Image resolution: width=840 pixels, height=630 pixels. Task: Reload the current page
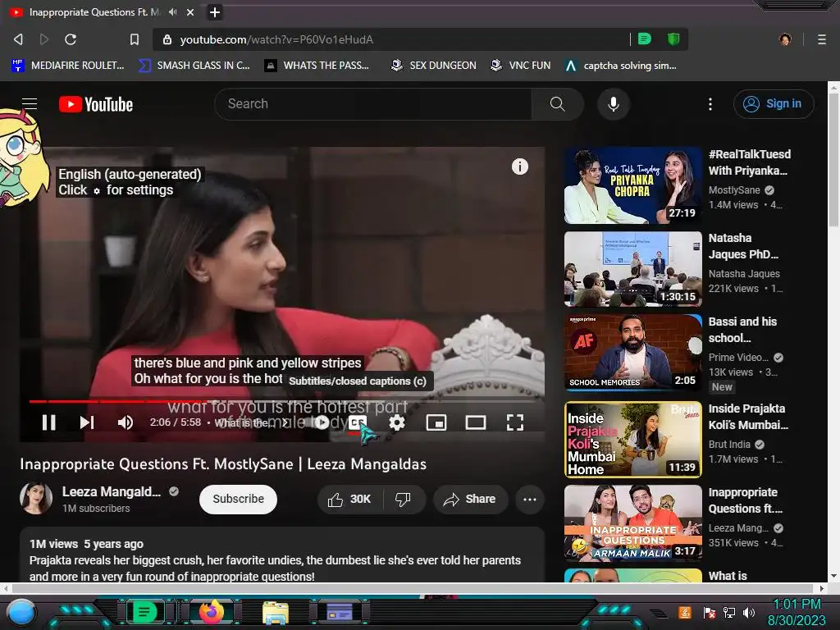click(71, 39)
